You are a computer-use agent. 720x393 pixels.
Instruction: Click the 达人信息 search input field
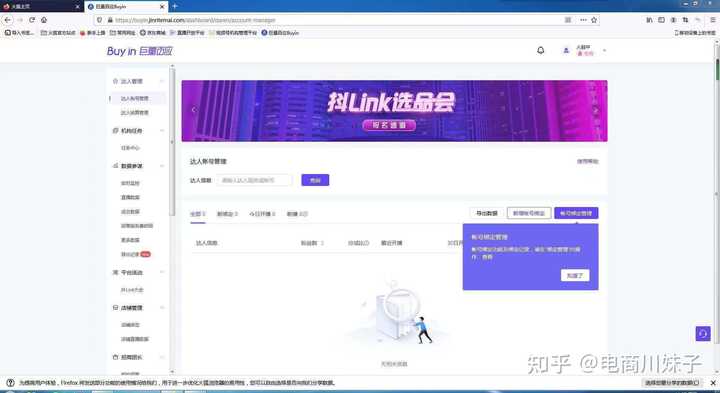[255, 180]
